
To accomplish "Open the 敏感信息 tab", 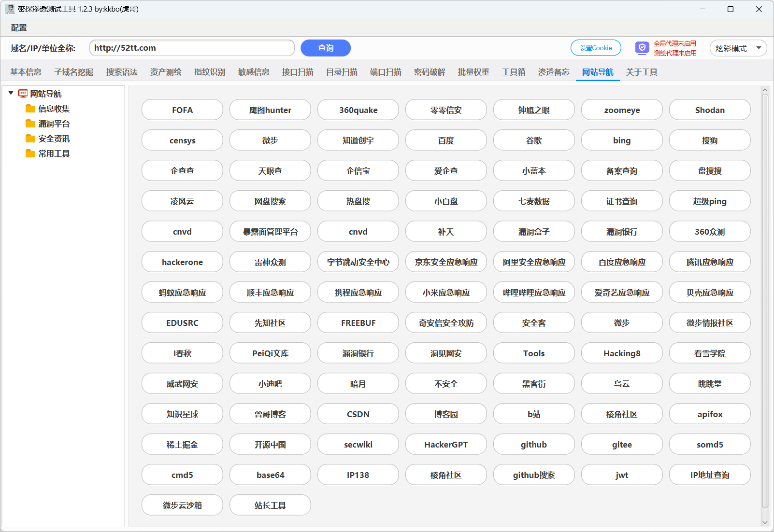I will tap(254, 72).
